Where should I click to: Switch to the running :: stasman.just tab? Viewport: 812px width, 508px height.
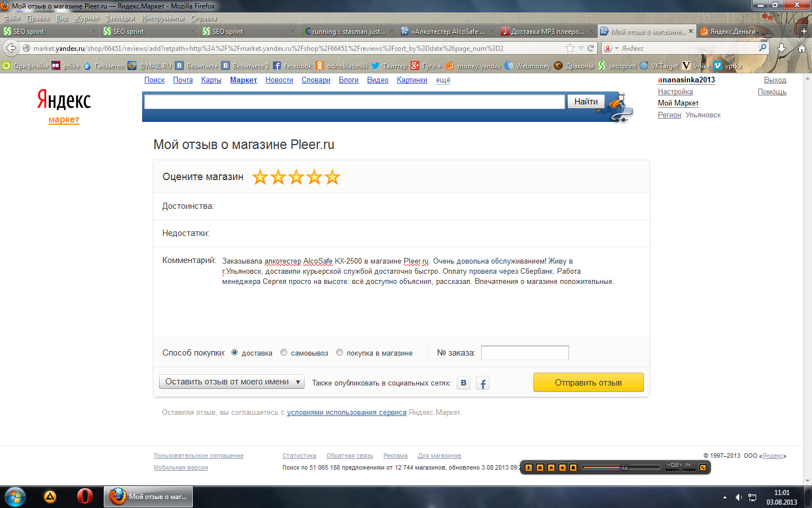[x=348, y=31]
